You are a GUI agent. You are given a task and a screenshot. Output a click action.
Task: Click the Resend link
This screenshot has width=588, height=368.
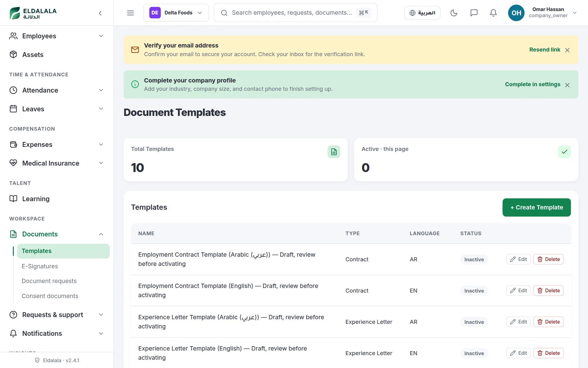click(545, 50)
